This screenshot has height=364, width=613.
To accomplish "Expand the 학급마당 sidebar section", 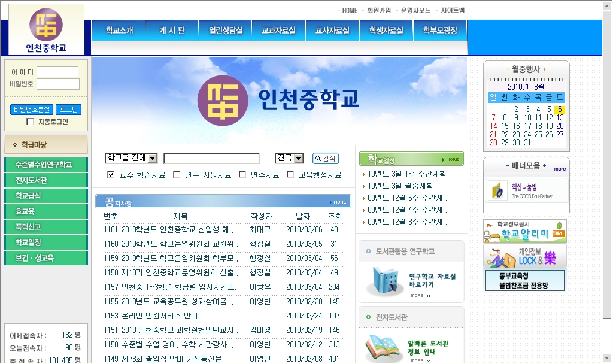I will [x=45, y=145].
